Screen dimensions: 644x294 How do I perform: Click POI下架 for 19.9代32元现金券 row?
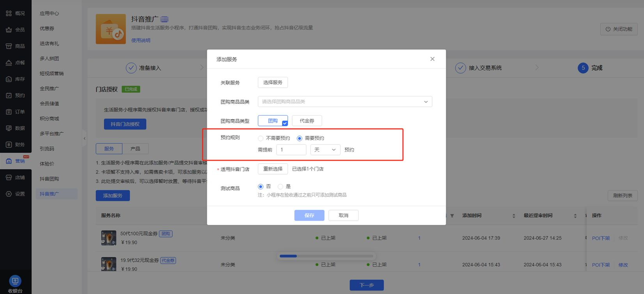tap(601, 265)
